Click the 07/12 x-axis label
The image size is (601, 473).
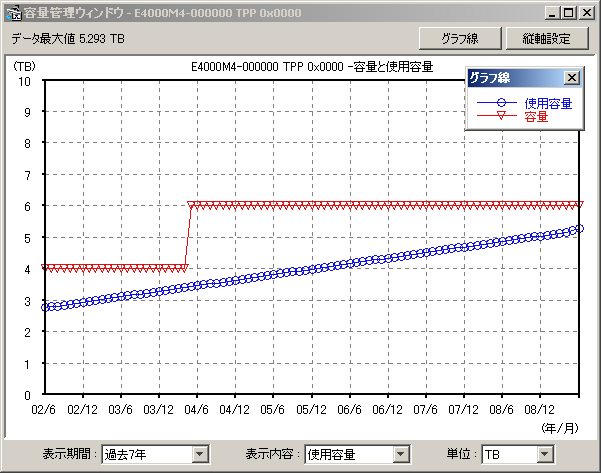click(463, 409)
